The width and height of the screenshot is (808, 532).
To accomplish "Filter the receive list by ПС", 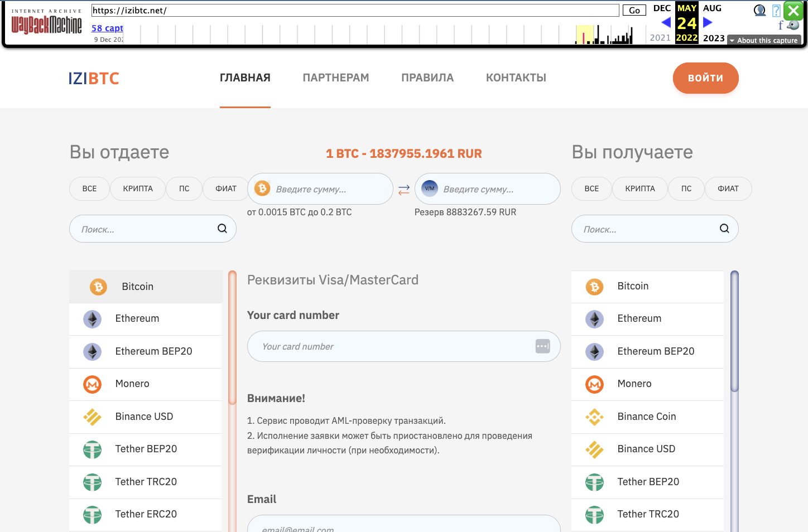I will 686,188.
